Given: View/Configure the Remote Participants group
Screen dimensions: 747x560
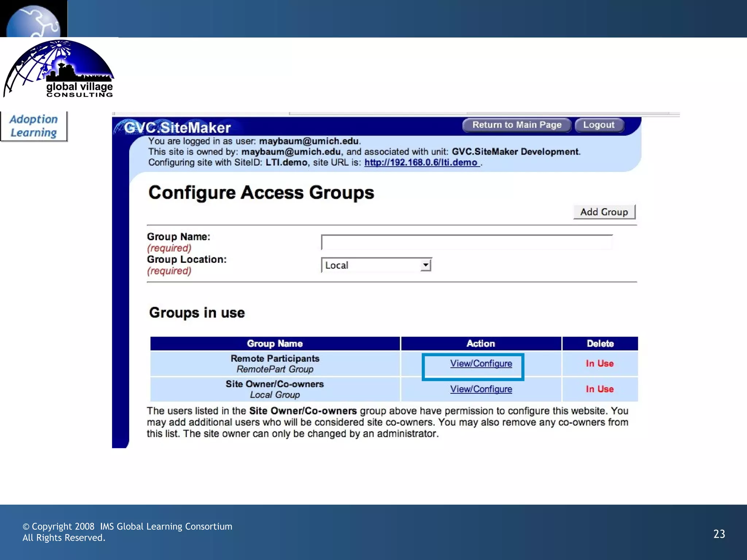Looking at the screenshot, I should coord(481,363).
